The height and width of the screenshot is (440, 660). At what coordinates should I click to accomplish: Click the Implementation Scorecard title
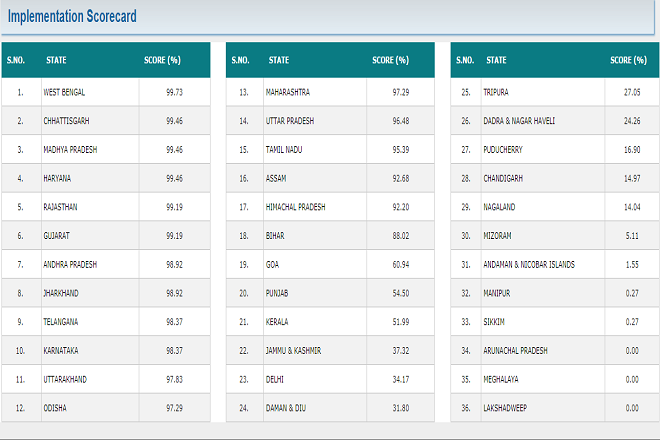pyautogui.click(x=72, y=18)
